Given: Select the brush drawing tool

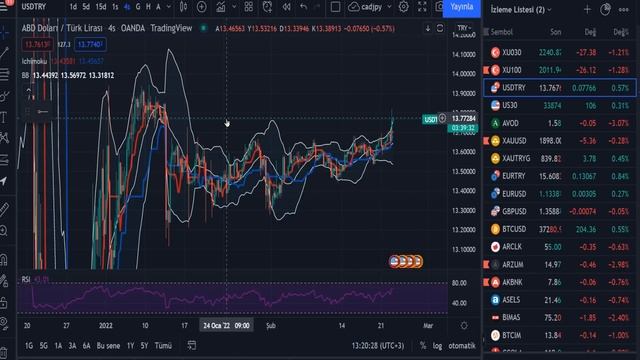Looking at the screenshot, I should coord(4,96).
